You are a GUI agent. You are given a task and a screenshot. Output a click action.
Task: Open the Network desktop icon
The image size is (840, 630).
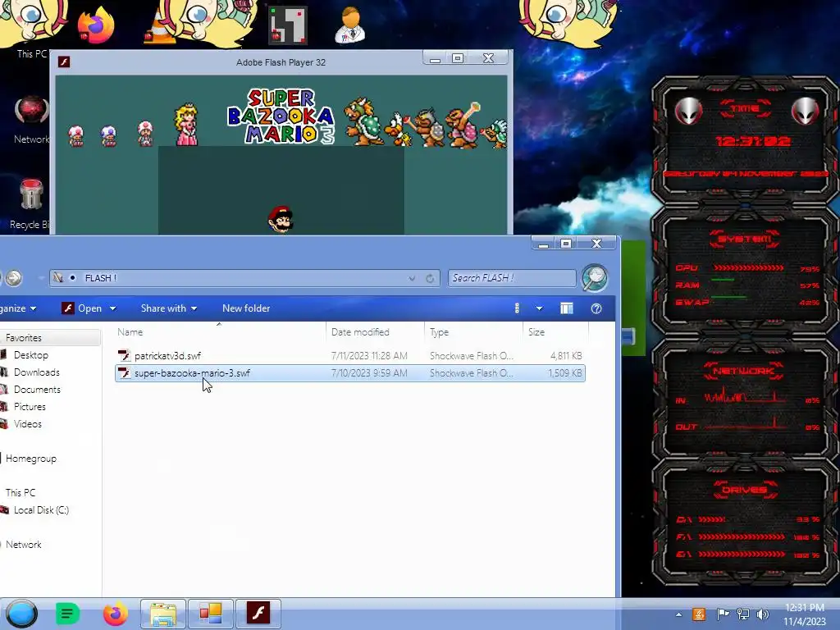32,111
